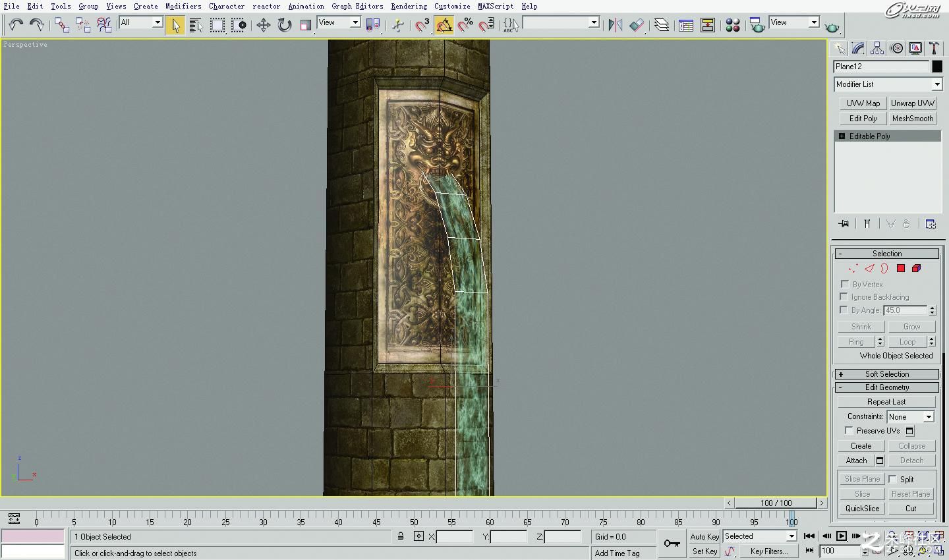949x560 pixels.
Task: Click the Unwrap UVW button
Action: tap(913, 103)
